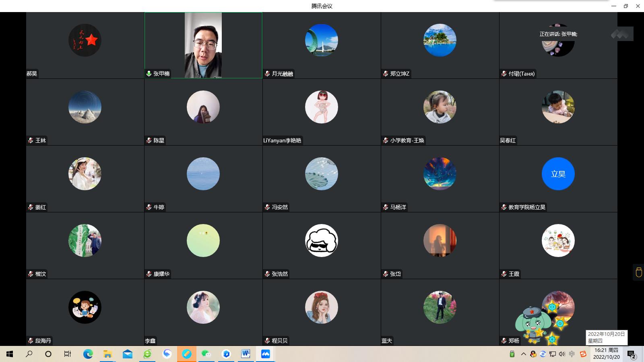
Task: Click the muted mic icon beside 月光融融
Action: 267,74
